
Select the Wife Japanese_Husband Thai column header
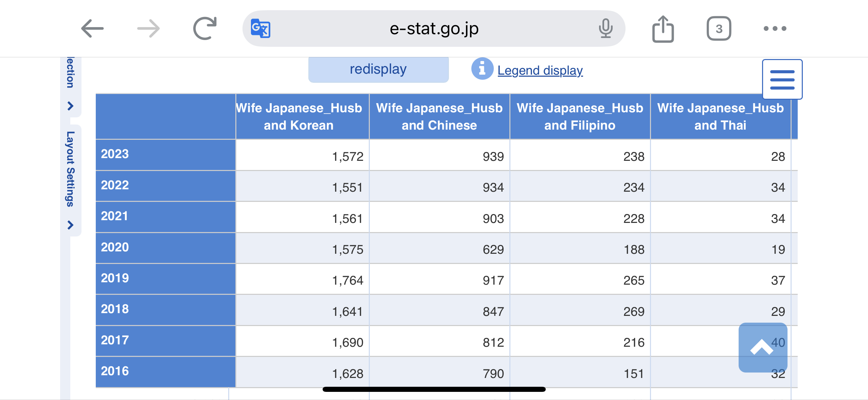coord(721,116)
